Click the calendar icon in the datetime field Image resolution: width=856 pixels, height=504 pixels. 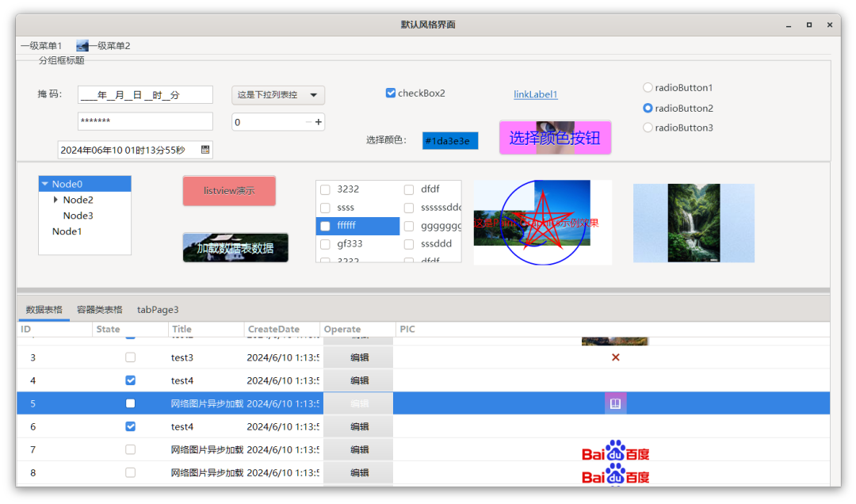[x=205, y=150]
